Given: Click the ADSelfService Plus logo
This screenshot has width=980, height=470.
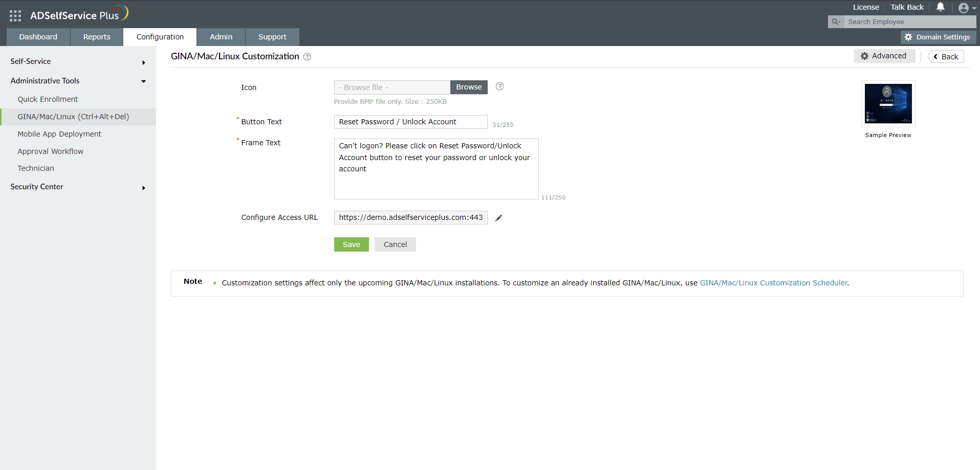Looking at the screenshot, I should click(x=79, y=14).
